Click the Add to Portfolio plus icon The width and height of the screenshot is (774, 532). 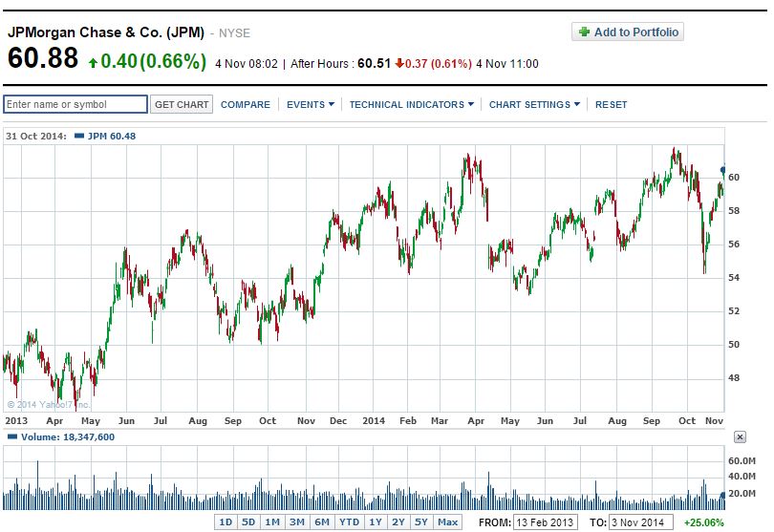584,32
